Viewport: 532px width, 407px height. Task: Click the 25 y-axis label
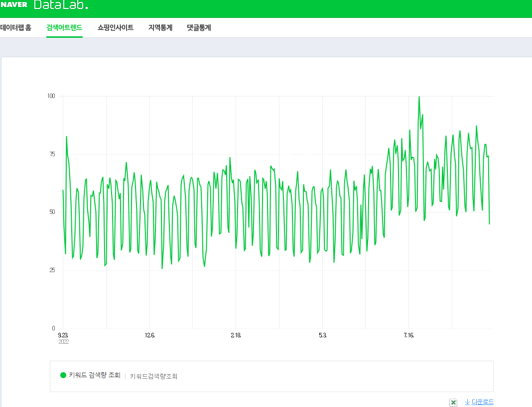[x=52, y=270]
